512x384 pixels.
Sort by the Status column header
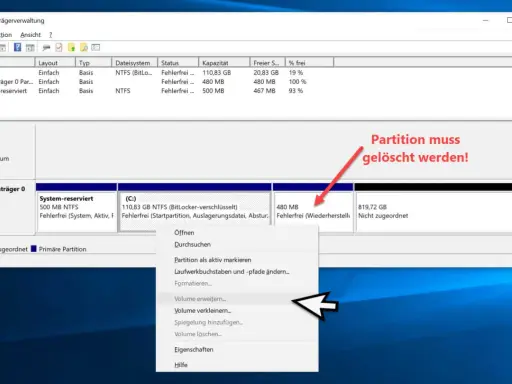pyautogui.click(x=178, y=63)
